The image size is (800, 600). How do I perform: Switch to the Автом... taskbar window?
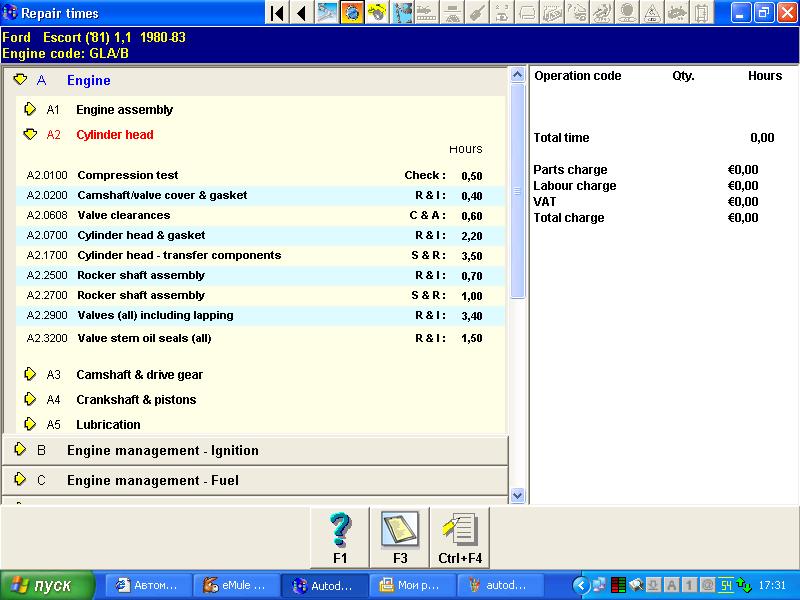click(x=148, y=585)
